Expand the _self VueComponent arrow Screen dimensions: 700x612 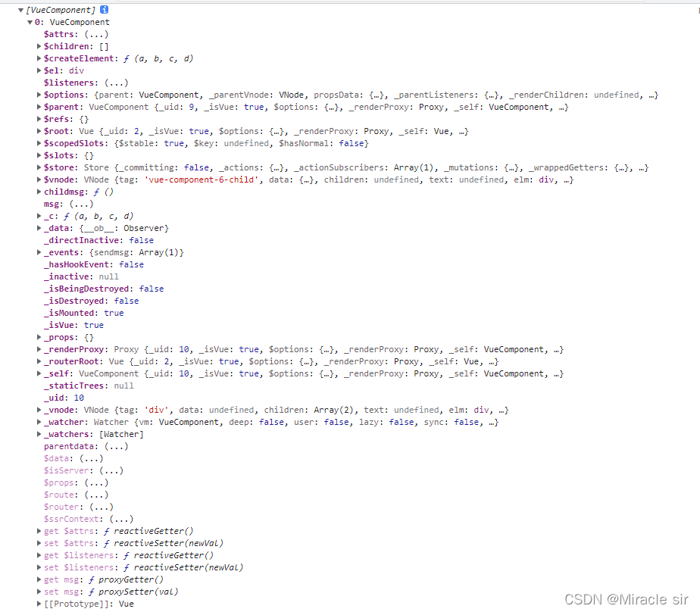[39, 373]
